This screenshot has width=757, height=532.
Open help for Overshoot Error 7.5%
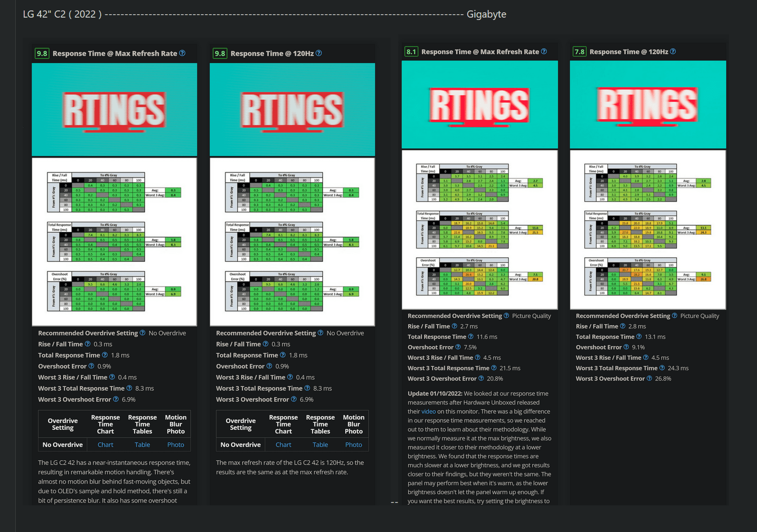pyautogui.click(x=458, y=347)
